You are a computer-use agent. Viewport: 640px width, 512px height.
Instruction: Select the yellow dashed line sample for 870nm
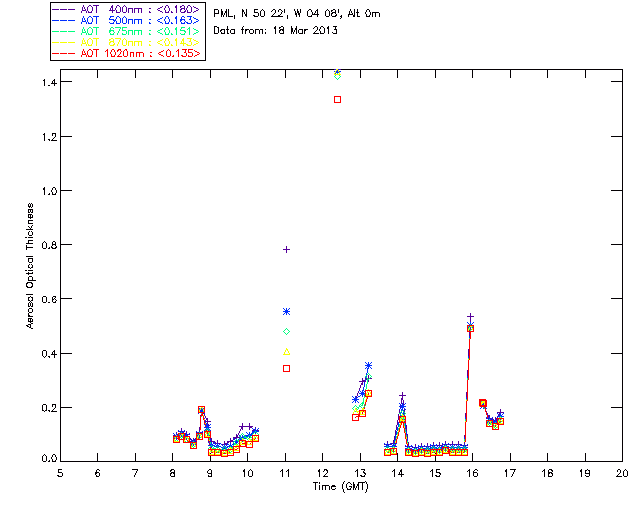tap(64, 42)
